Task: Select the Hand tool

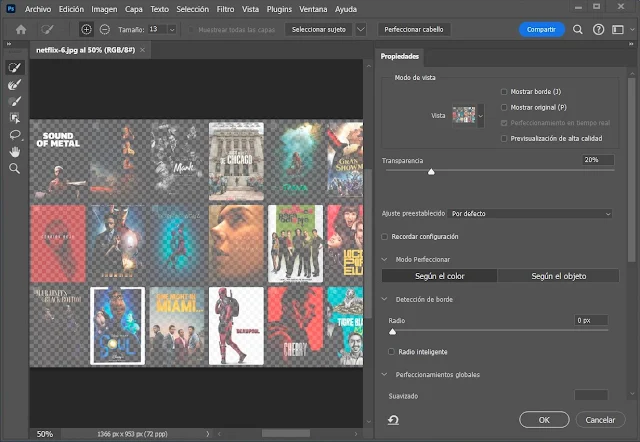Action: pyautogui.click(x=15, y=152)
